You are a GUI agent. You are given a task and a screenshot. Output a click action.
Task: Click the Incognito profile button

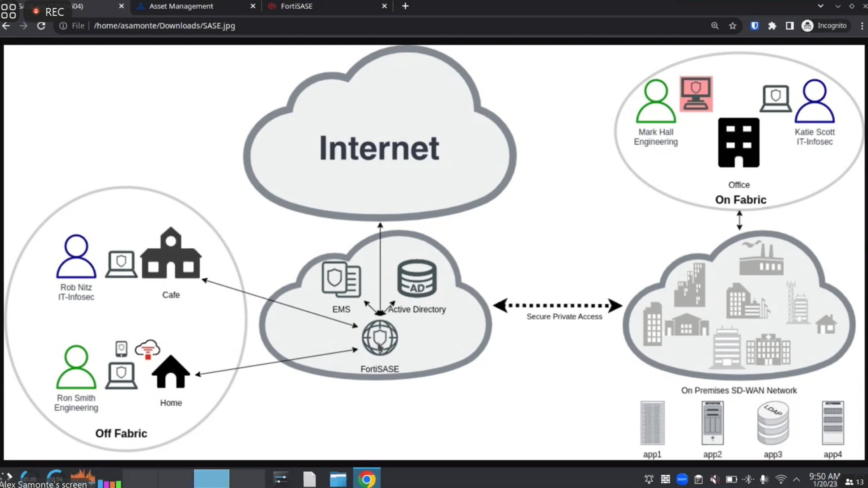pyautogui.click(x=824, y=26)
